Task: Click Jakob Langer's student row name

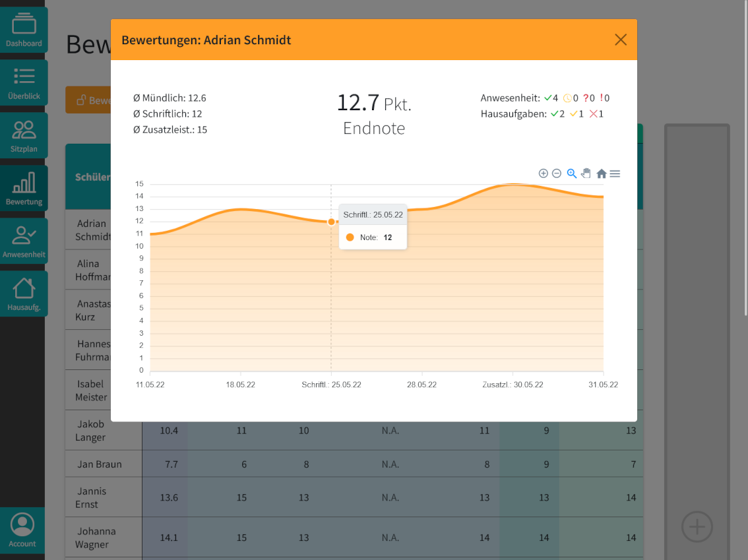Action: point(90,431)
